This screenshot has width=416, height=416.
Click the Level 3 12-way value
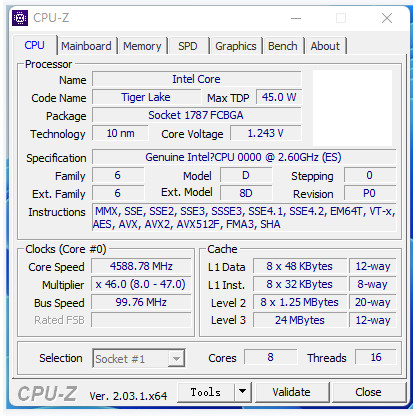(x=373, y=320)
